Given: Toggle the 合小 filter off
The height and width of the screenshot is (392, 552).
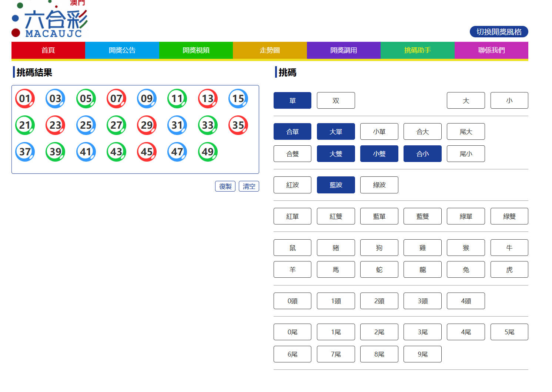Looking at the screenshot, I should point(422,154).
